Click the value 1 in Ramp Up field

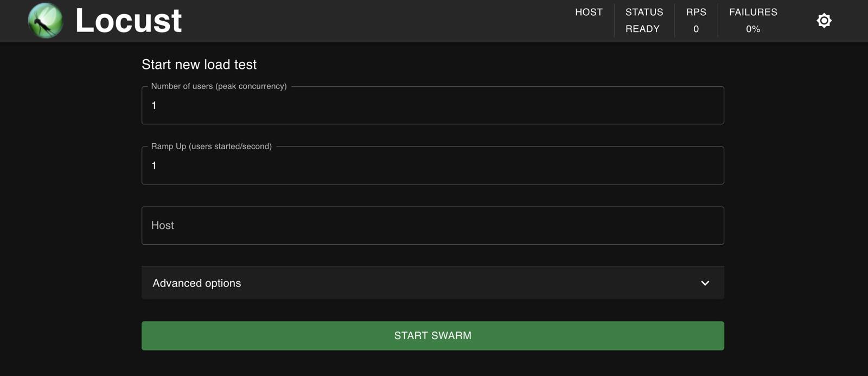(x=154, y=165)
